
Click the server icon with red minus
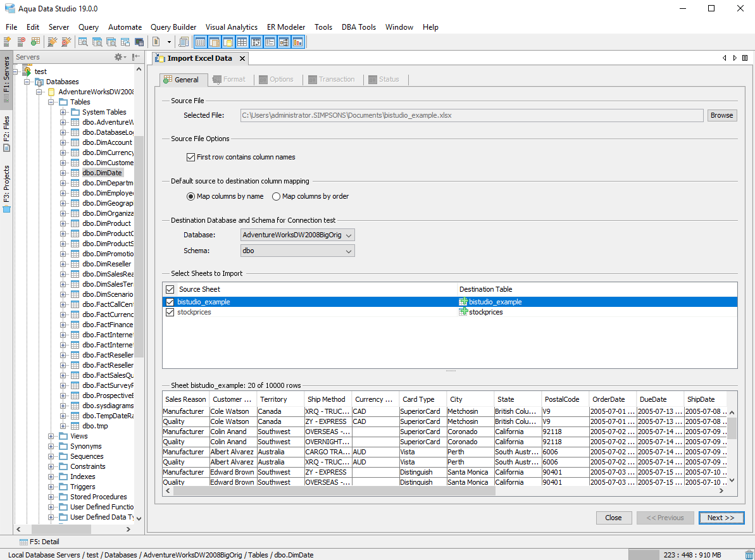pyautogui.click(x=21, y=42)
